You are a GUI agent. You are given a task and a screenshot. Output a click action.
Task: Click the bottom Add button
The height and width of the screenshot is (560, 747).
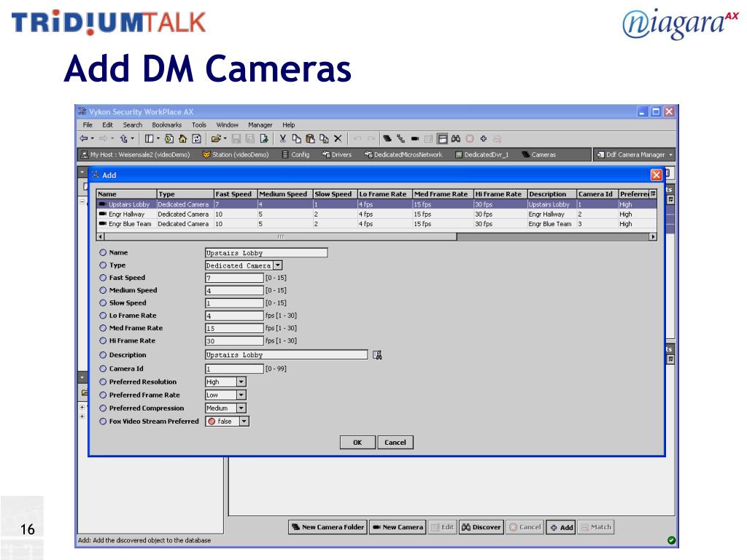click(x=561, y=527)
